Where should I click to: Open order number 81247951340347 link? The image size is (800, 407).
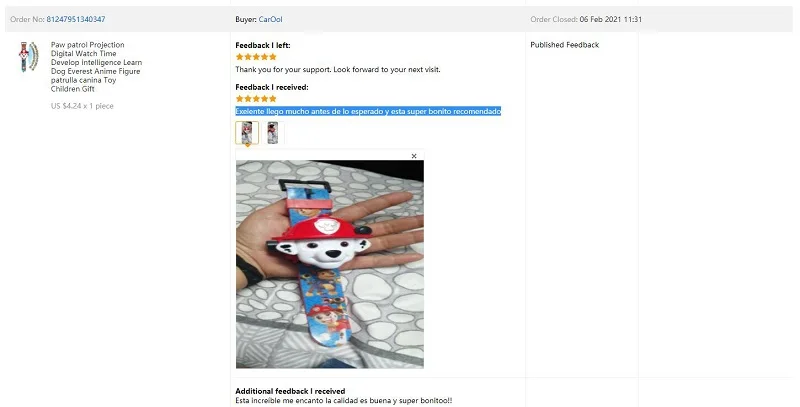(76, 19)
